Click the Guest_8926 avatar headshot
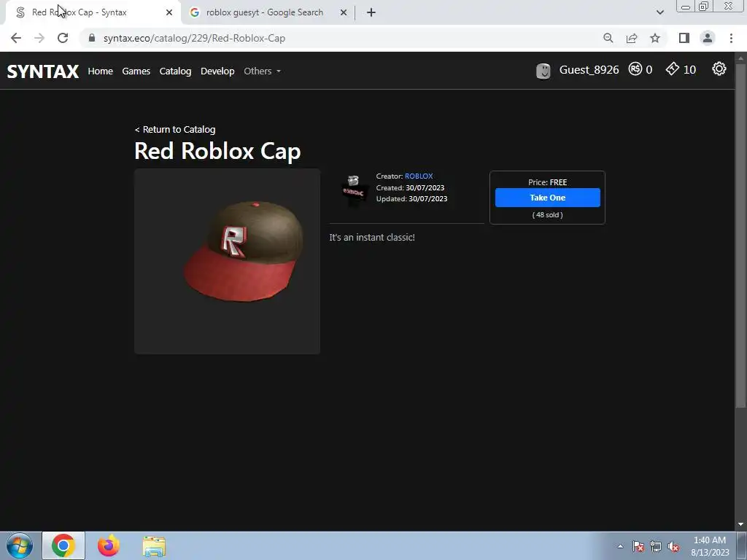 (x=543, y=71)
